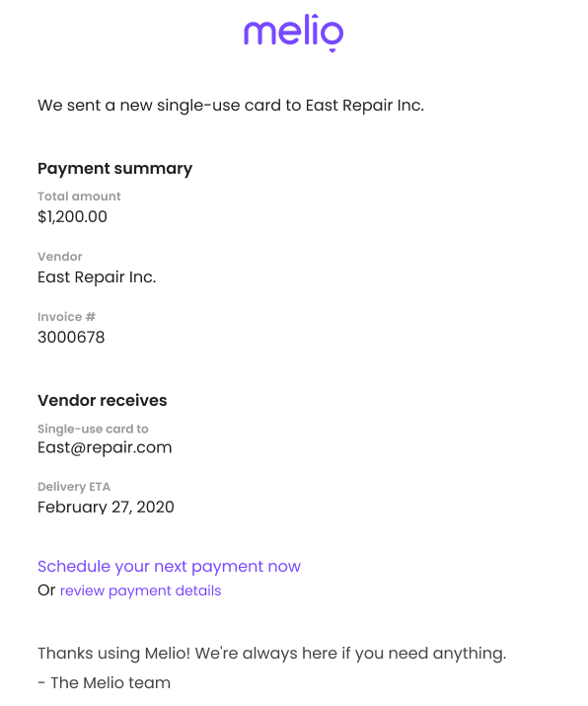Click the Total amount label
The width and height of the screenshot is (588, 706).
click(79, 196)
